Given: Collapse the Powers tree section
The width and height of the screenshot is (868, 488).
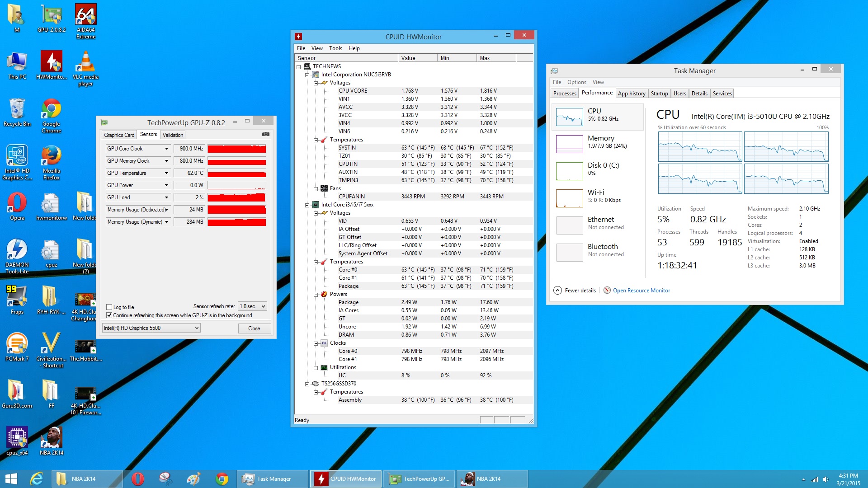Looking at the screenshot, I should pos(316,294).
